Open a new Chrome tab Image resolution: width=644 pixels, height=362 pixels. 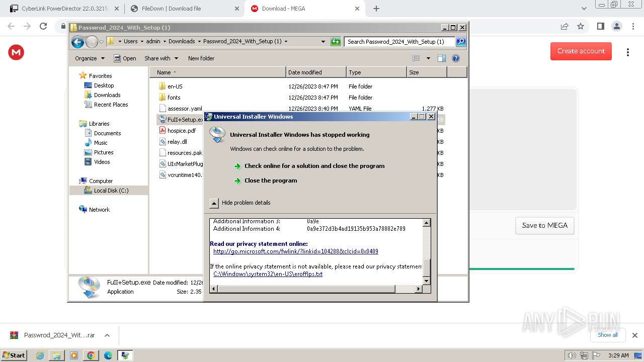tap(376, 9)
